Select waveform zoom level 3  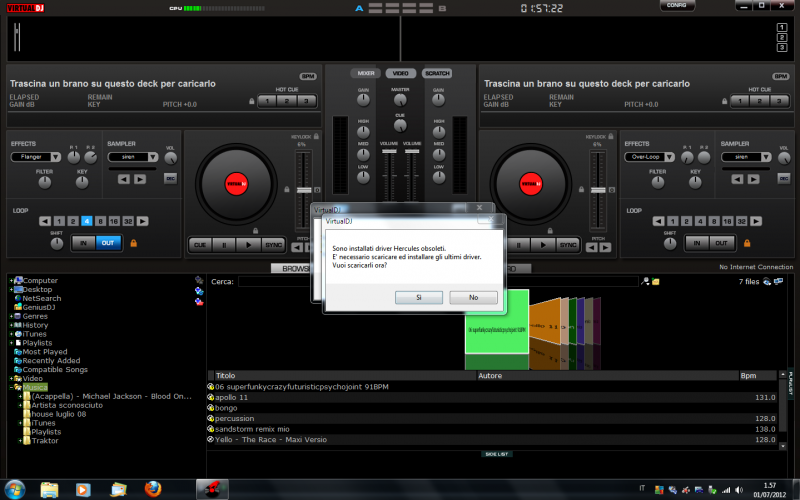tap(782, 47)
